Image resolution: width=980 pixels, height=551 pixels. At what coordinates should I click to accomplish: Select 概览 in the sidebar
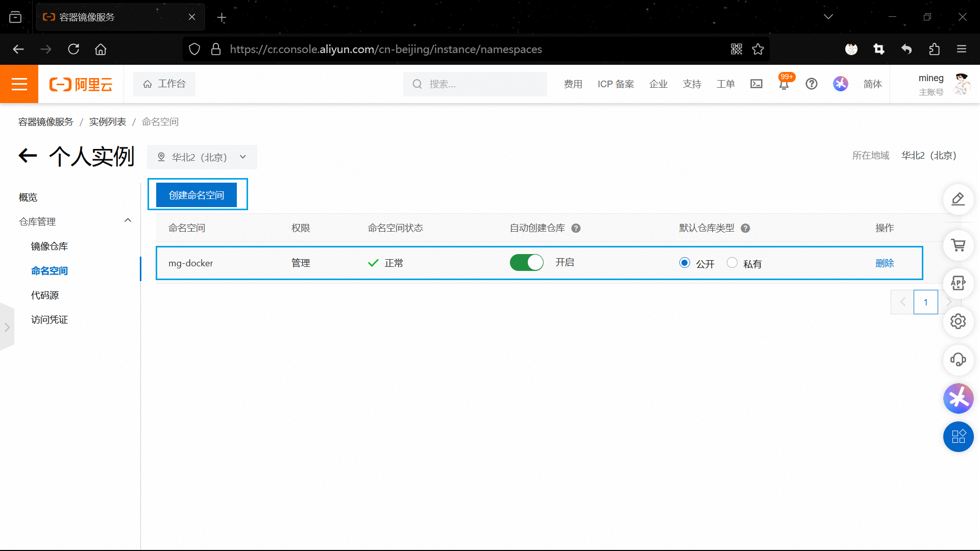tap(28, 197)
